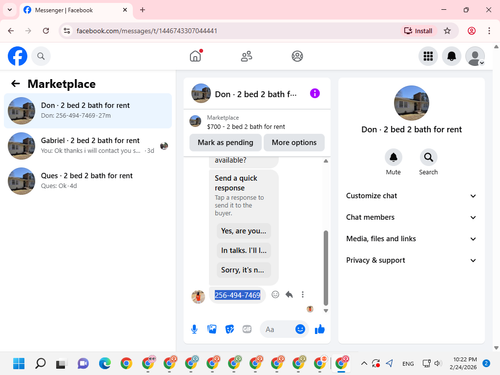Click More options button
The width and height of the screenshot is (500, 375).
294,143
